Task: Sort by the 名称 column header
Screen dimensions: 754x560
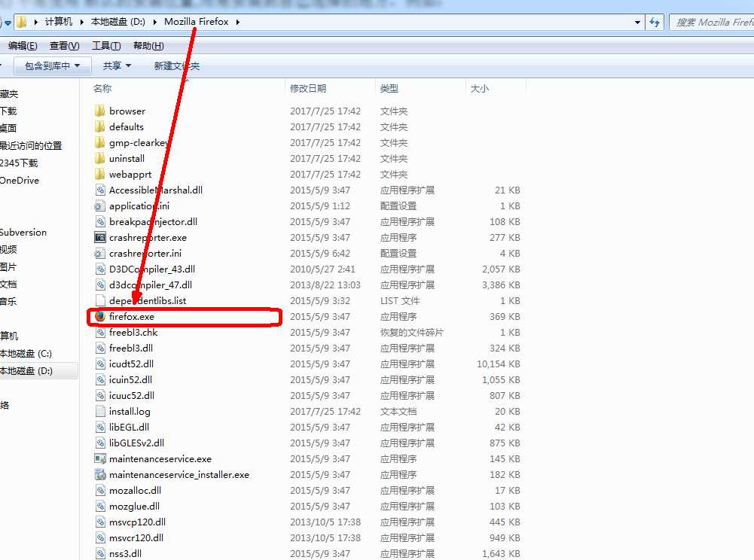Action: click(102, 89)
